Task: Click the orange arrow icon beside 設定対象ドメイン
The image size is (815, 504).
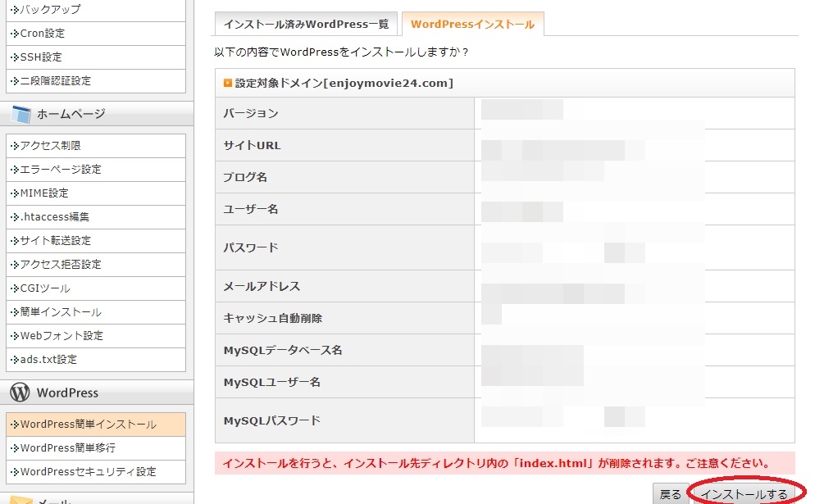Action: click(228, 83)
